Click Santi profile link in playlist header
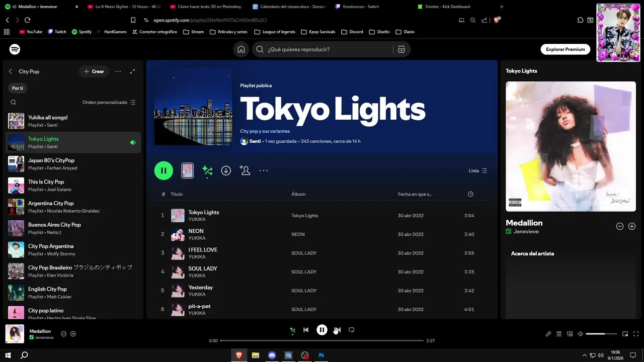This screenshot has width=644, height=362. click(x=255, y=141)
